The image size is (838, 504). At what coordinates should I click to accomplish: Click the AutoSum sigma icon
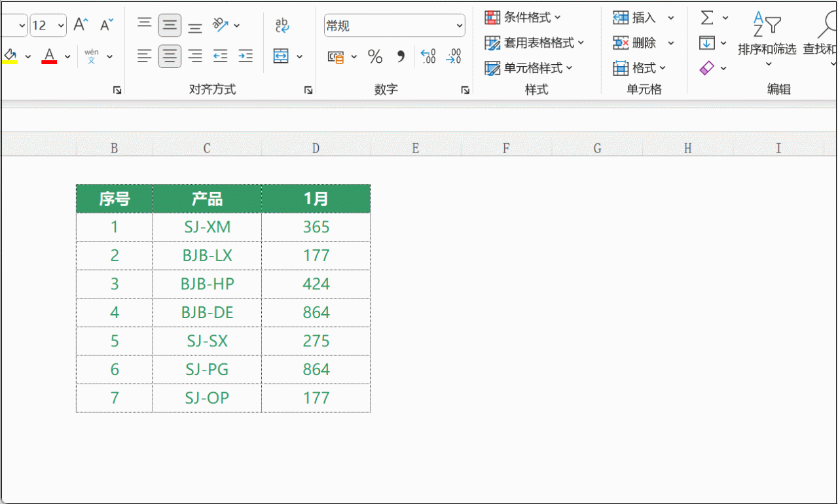coord(707,18)
